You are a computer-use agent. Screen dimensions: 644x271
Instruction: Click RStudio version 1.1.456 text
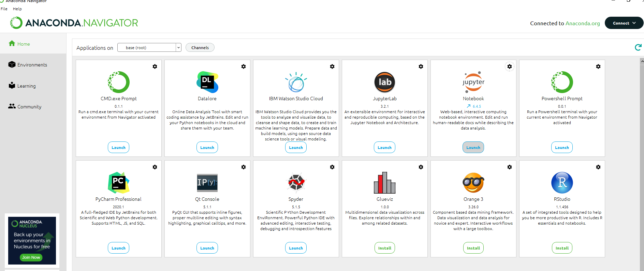click(562, 207)
